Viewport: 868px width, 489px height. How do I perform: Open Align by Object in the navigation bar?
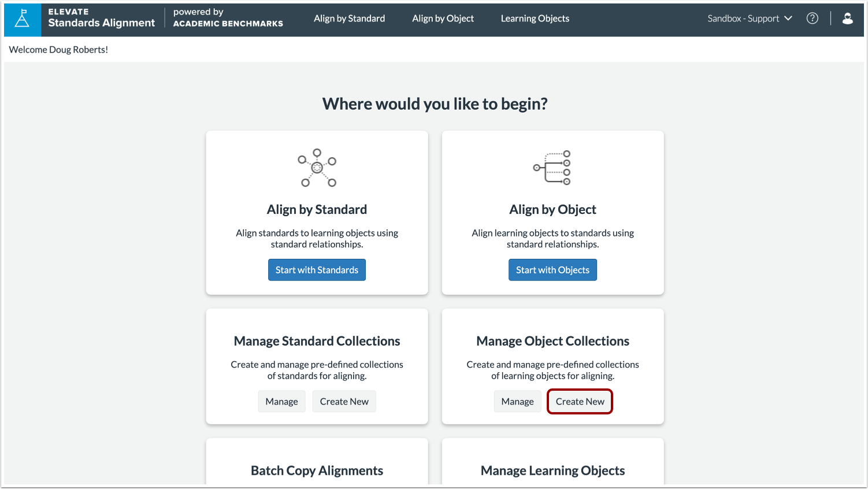(443, 18)
